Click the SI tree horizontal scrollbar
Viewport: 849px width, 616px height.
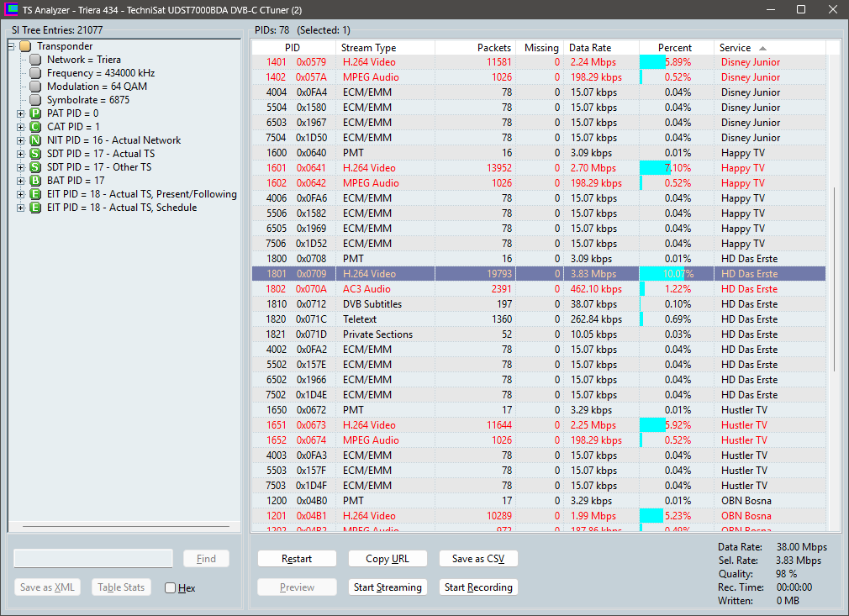(x=125, y=526)
